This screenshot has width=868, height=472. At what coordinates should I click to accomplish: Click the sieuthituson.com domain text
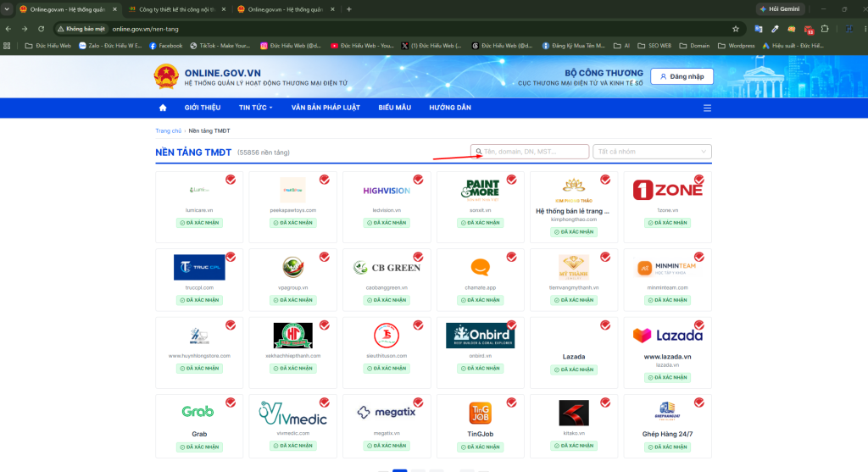point(387,356)
